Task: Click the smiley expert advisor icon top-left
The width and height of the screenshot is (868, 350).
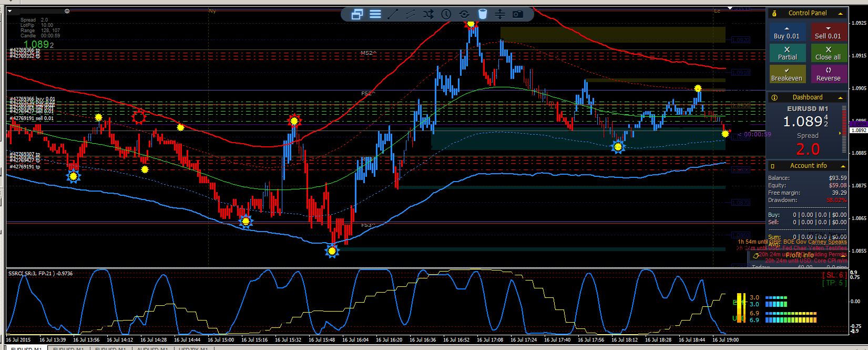Action: tap(67, 11)
